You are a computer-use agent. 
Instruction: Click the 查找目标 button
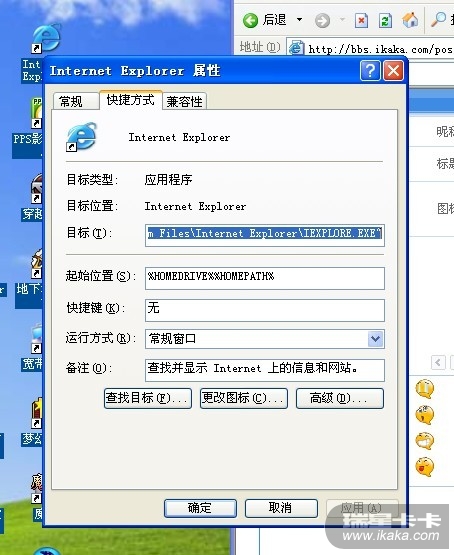coord(148,398)
